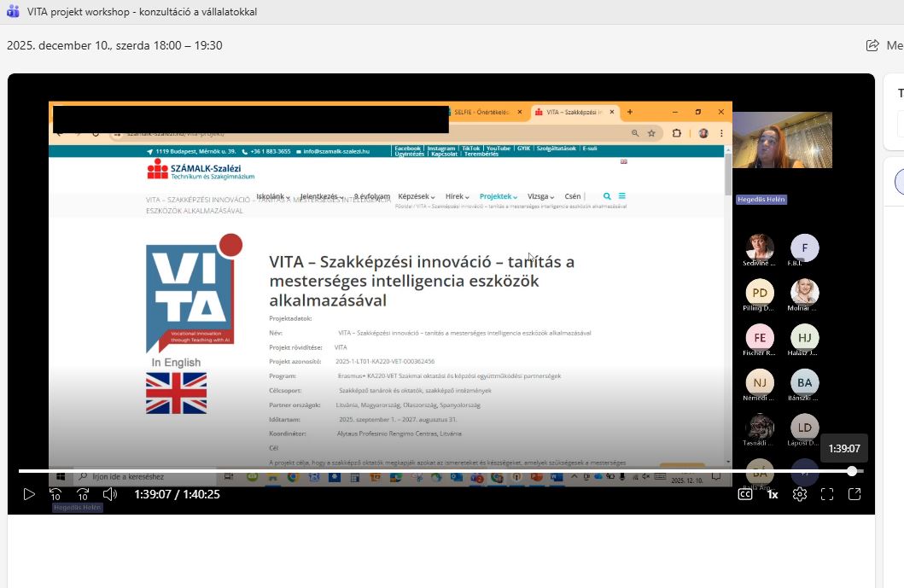Screen dimensions: 904x588
Task: Click the end handle of the progress bar
Action: click(x=852, y=471)
